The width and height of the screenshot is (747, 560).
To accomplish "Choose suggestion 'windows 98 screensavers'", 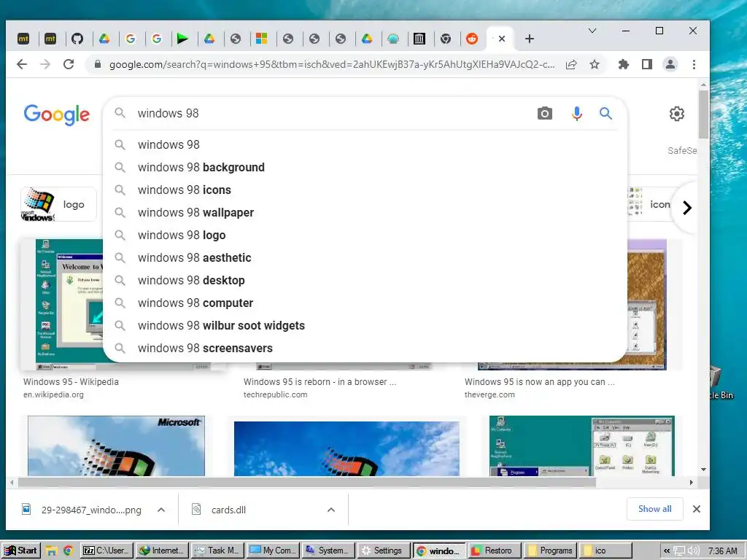I will (365, 348).
